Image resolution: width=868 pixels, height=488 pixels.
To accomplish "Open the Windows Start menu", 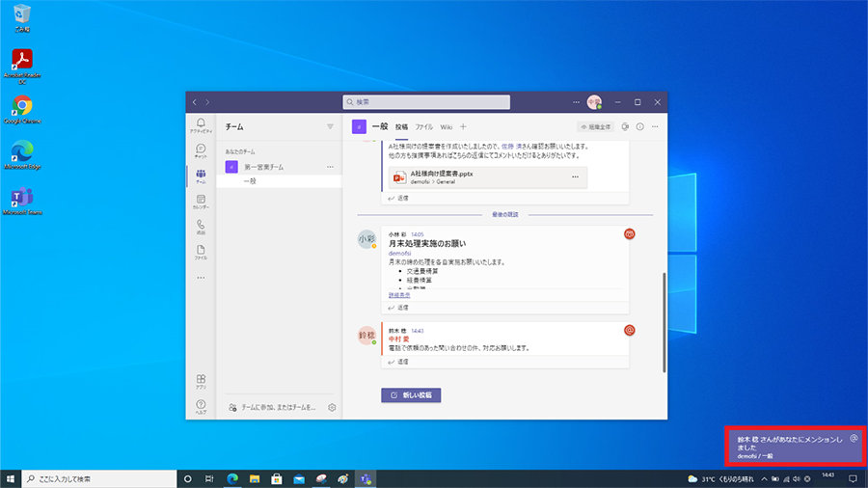I will pos(11,479).
